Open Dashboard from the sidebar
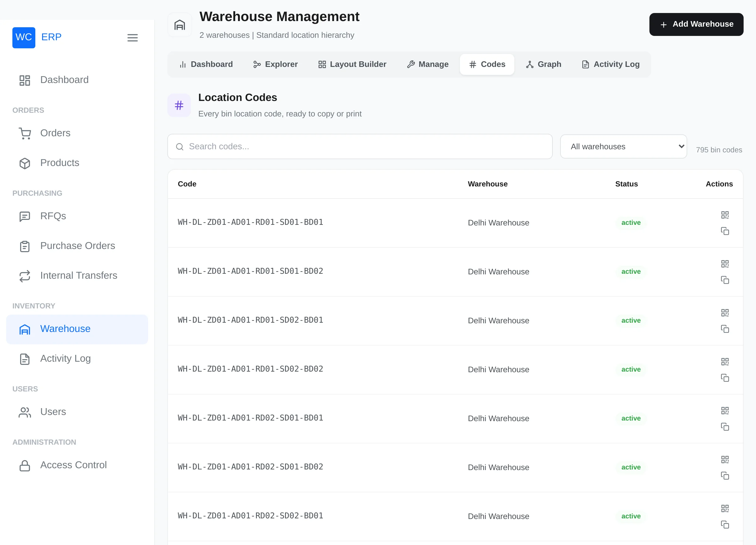The image size is (756, 545). 77,80
